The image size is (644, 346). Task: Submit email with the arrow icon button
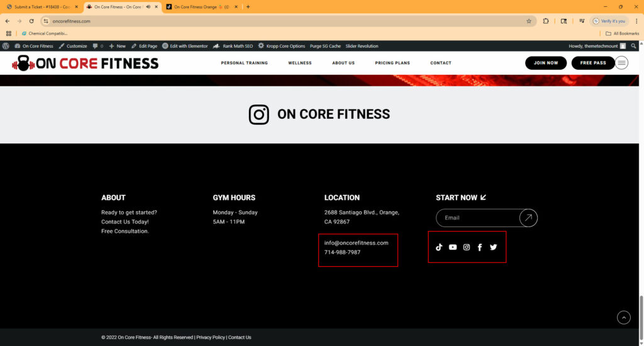coord(528,218)
